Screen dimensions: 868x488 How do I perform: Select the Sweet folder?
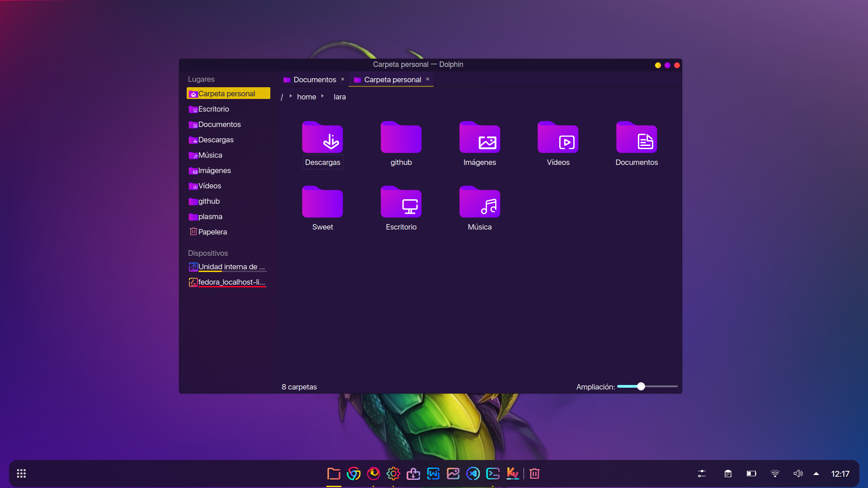(322, 202)
